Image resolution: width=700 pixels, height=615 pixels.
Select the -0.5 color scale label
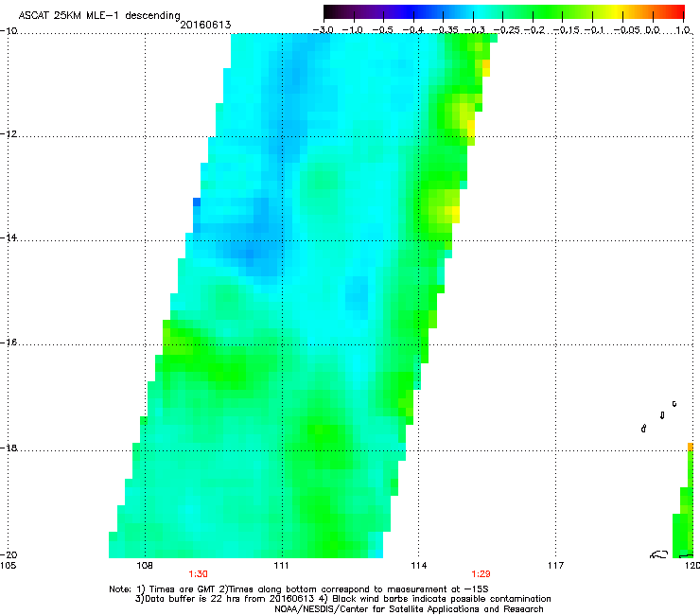(x=382, y=30)
